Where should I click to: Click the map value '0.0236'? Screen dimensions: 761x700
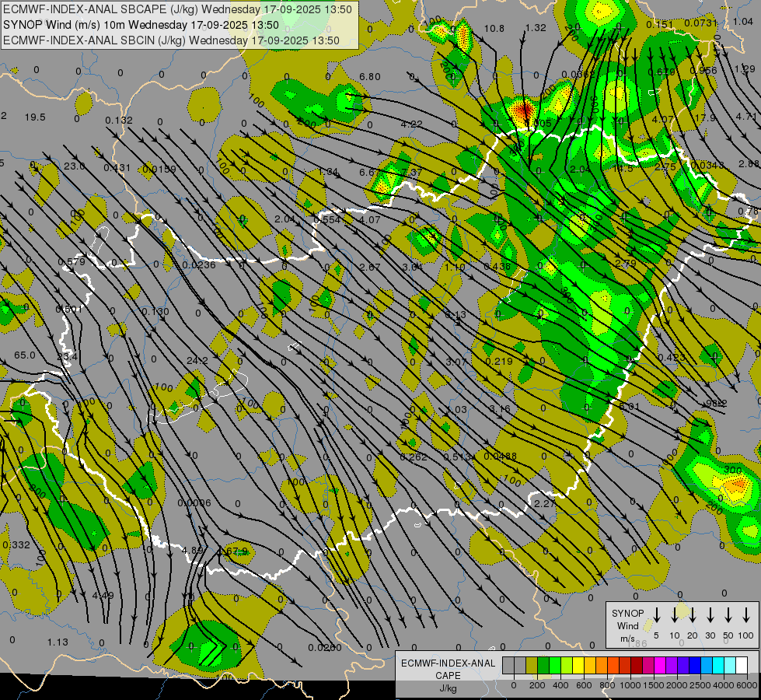pos(199,264)
